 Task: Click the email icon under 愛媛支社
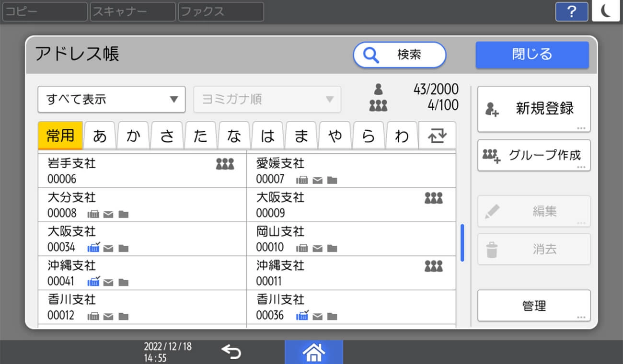(x=317, y=180)
